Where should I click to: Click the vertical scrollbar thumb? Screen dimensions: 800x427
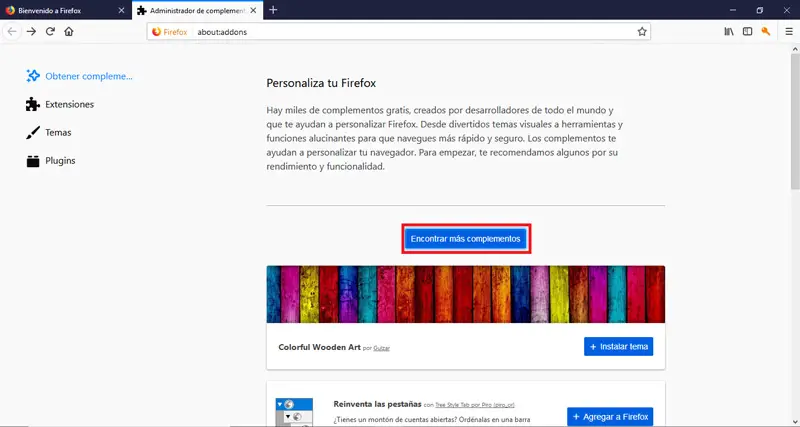pos(795,122)
